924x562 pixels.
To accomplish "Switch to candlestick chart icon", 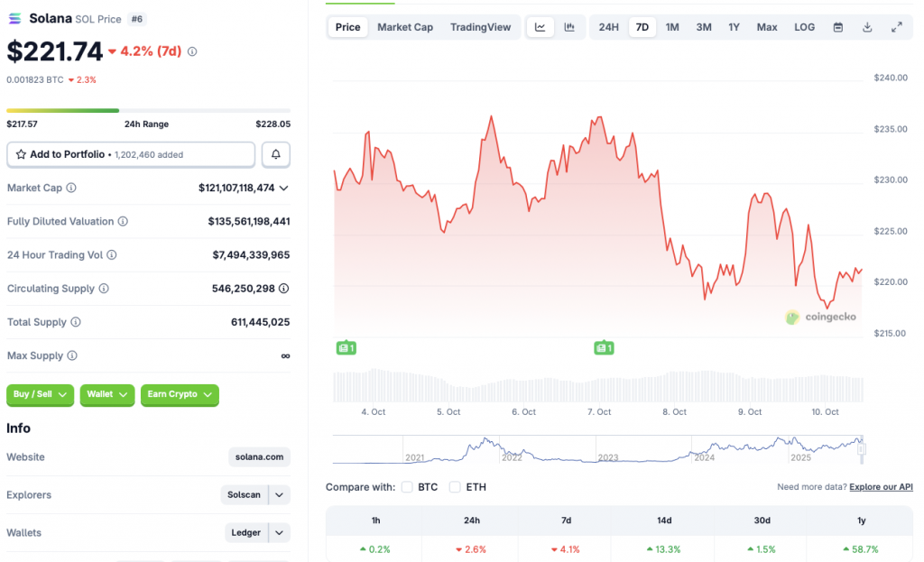I will pos(569,27).
